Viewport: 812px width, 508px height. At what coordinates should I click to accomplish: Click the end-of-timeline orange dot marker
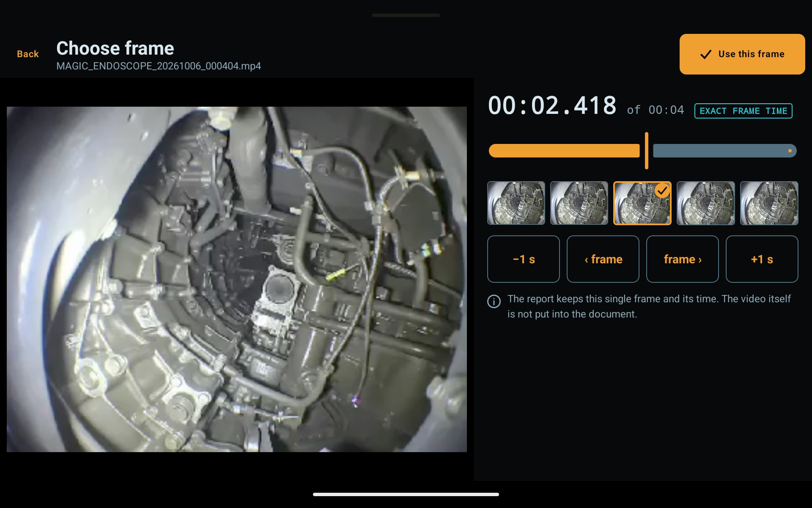[x=790, y=151]
